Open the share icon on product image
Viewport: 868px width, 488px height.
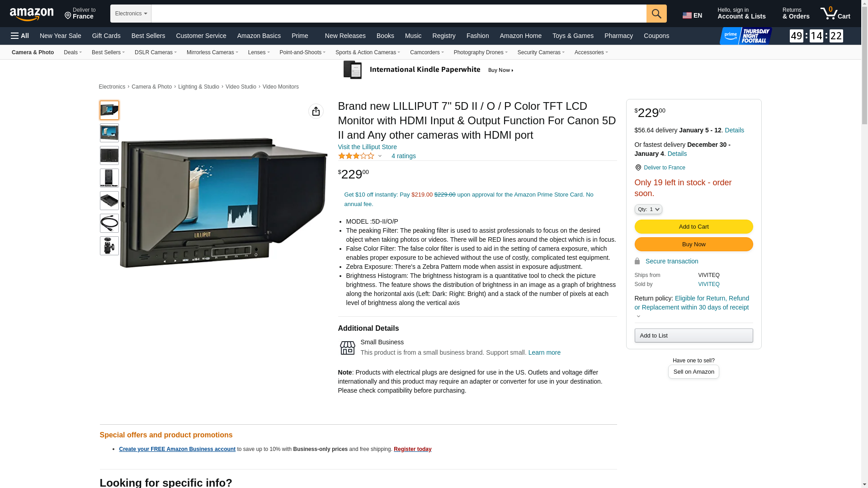(x=316, y=111)
